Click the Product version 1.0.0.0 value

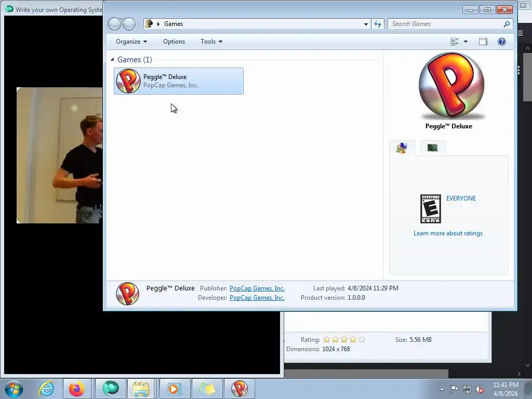click(356, 298)
